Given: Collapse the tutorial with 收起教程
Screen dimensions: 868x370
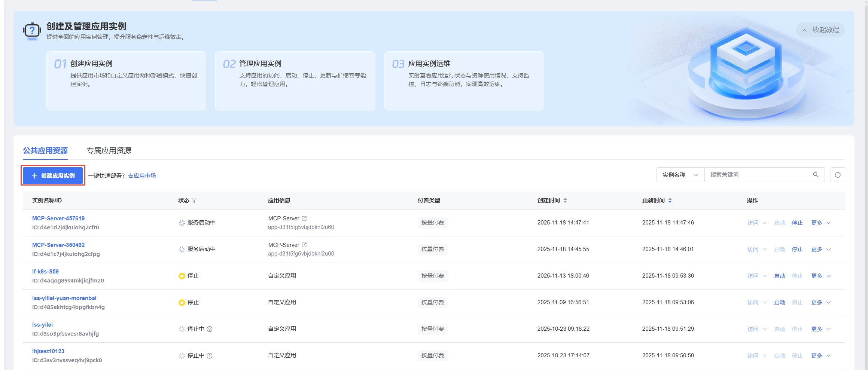Looking at the screenshot, I should (x=820, y=30).
